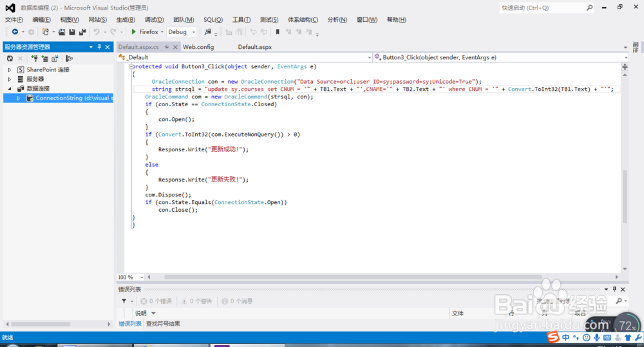The image size is (644, 347).
Task: Open the Server Explorer window options dropdown
Action: pyautogui.click(x=91, y=47)
